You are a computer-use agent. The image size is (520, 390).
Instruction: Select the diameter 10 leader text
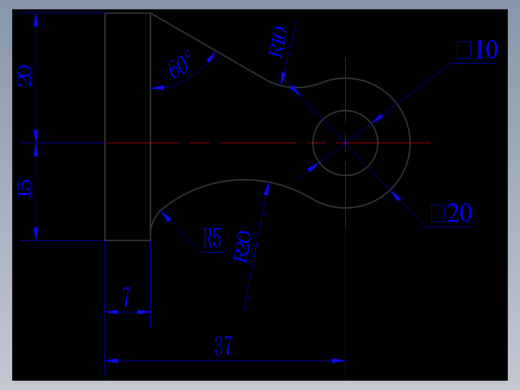(477, 50)
